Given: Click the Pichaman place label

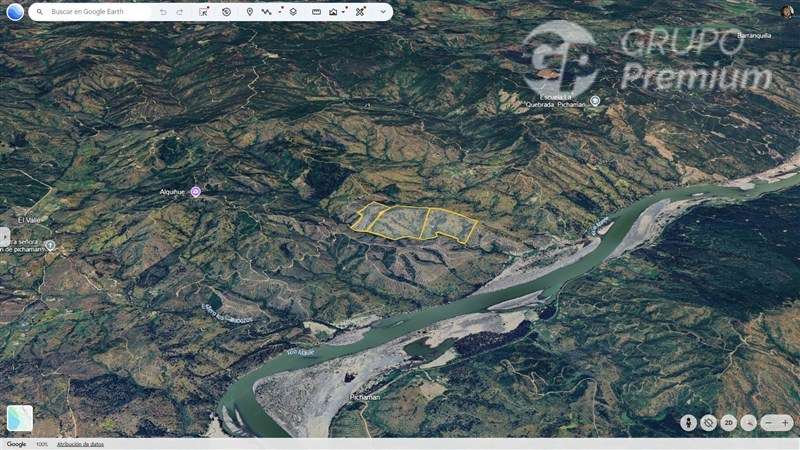Looking at the screenshot, I should click(x=365, y=397).
